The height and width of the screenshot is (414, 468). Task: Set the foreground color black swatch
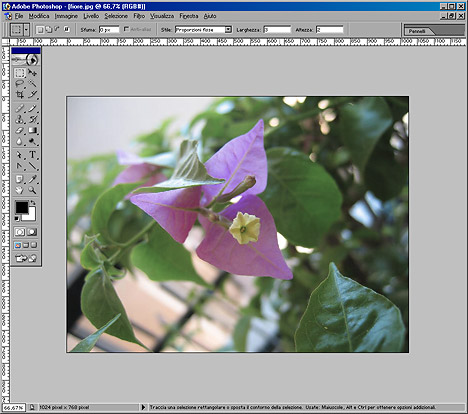pyautogui.click(x=22, y=207)
